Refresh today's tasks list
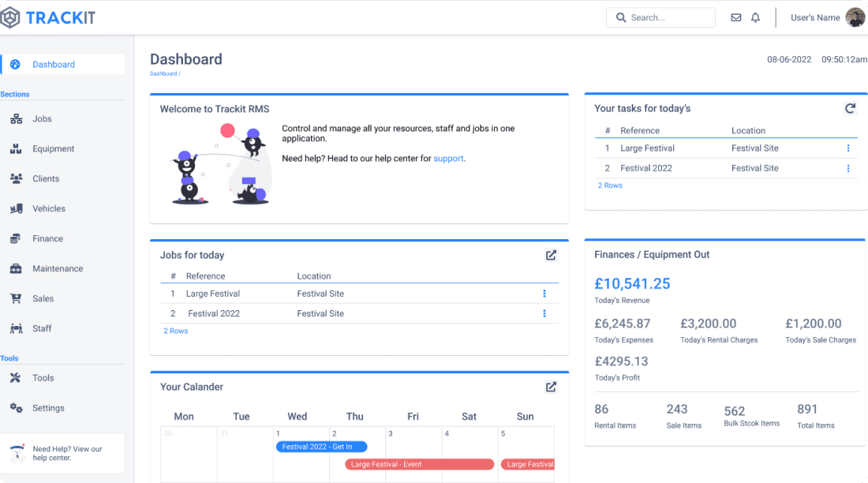 850,109
